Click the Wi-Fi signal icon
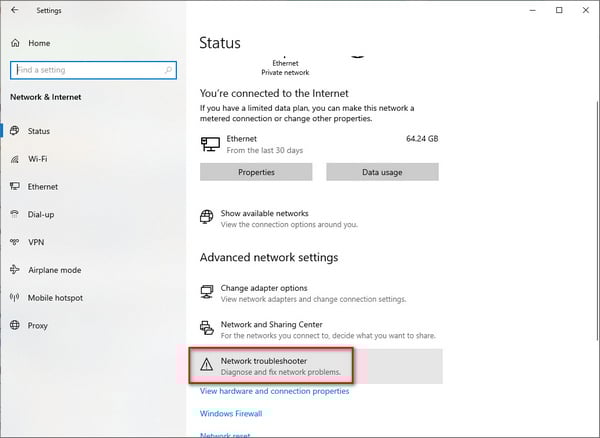This screenshot has width=600, height=438. pyautogui.click(x=15, y=159)
